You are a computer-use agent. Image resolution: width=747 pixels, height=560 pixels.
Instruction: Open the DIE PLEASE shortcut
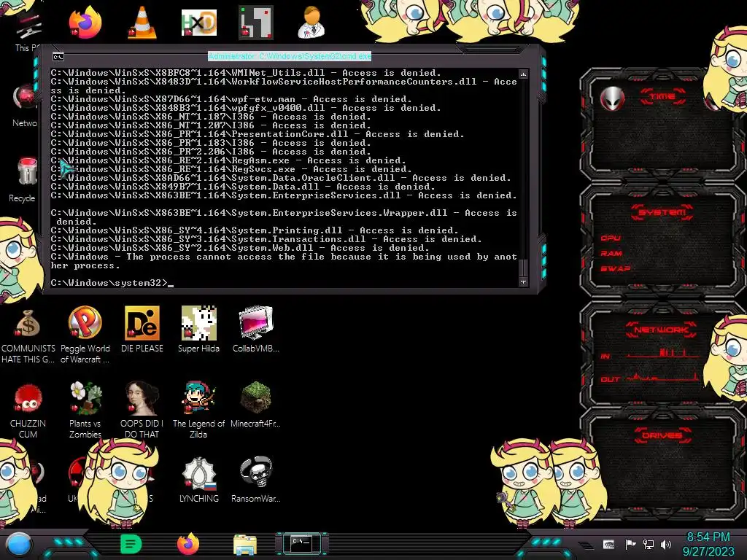click(142, 330)
